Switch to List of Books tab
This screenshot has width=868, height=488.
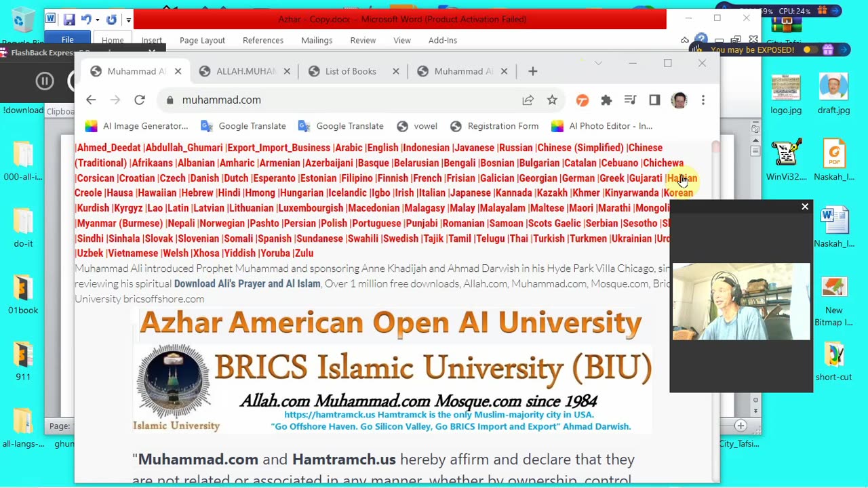pos(350,71)
